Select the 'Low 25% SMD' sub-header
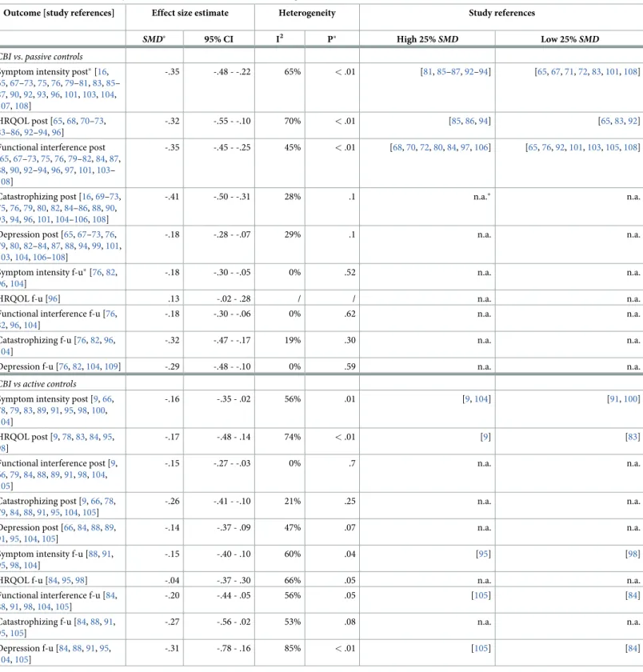Screen dimensions: 643x672 tap(569, 39)
